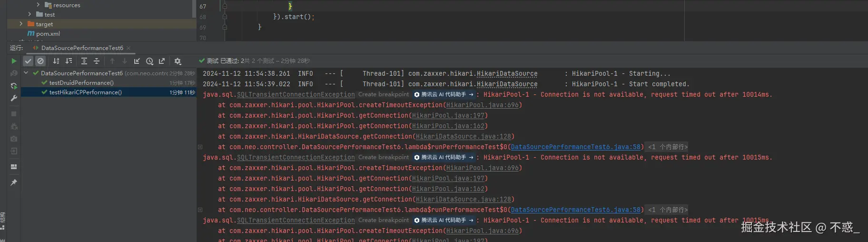868x242 pixels.
Task: Select pom.xml in the project tree
Action: pos(48,34)
